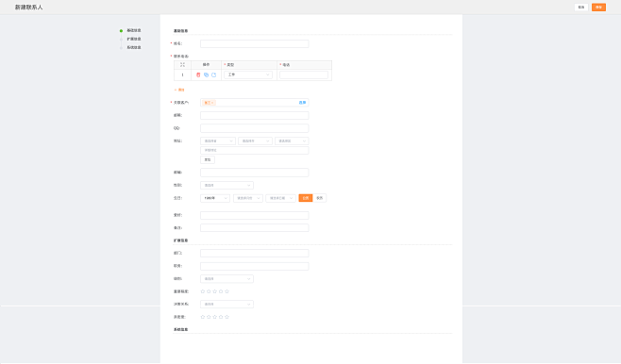Open birthday year dropdown showing 1990年
This screenshot has height=364, width=621.
pos(215,198)
